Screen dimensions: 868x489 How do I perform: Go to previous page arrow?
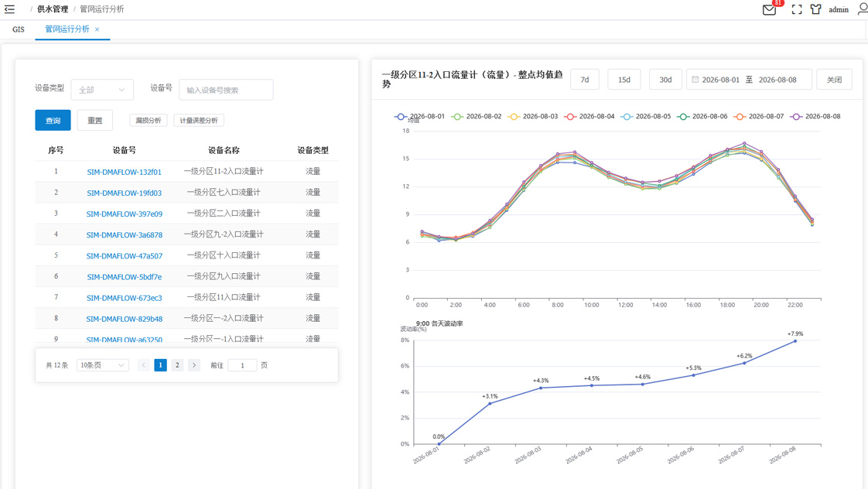click(143, 365)
